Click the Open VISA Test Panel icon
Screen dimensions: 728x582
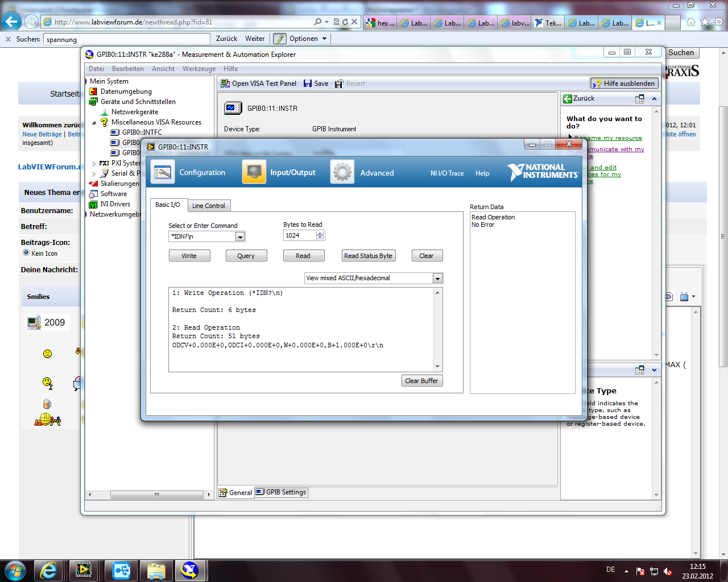225,84
